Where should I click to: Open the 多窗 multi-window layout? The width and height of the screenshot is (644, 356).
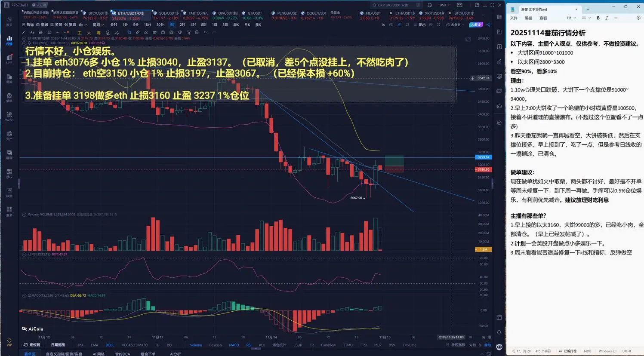[56, 25]
